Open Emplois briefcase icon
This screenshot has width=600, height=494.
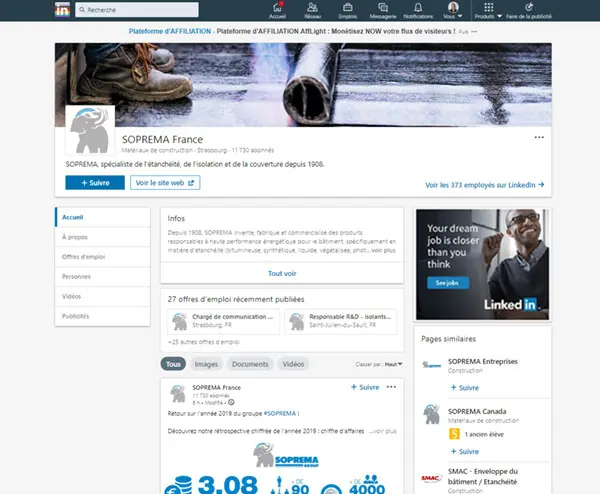point(347,10)
